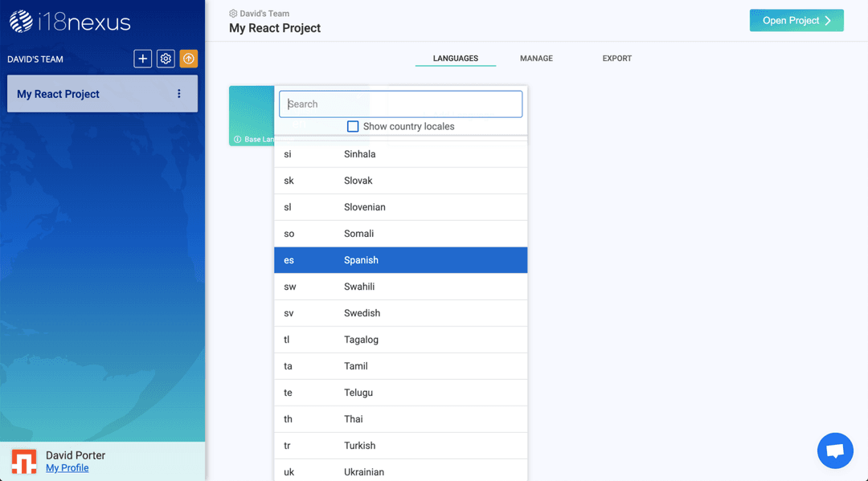Enable Show country locales
The width and height of the screenshot is (868, 481).
click(x=353, y=126)
